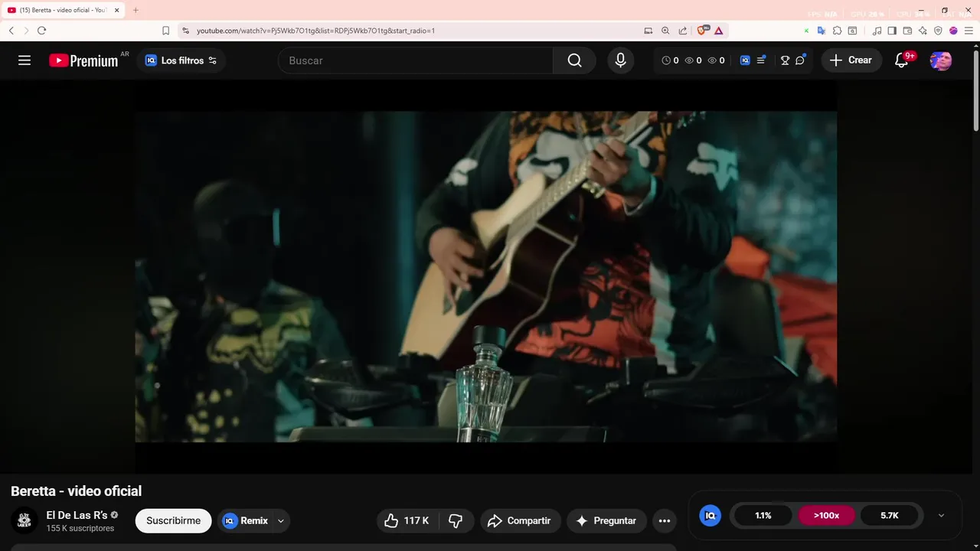This screenshot has width=980, height=551.
Task: Open notifications bell showing 9+
Action: [x=903, y=60]
